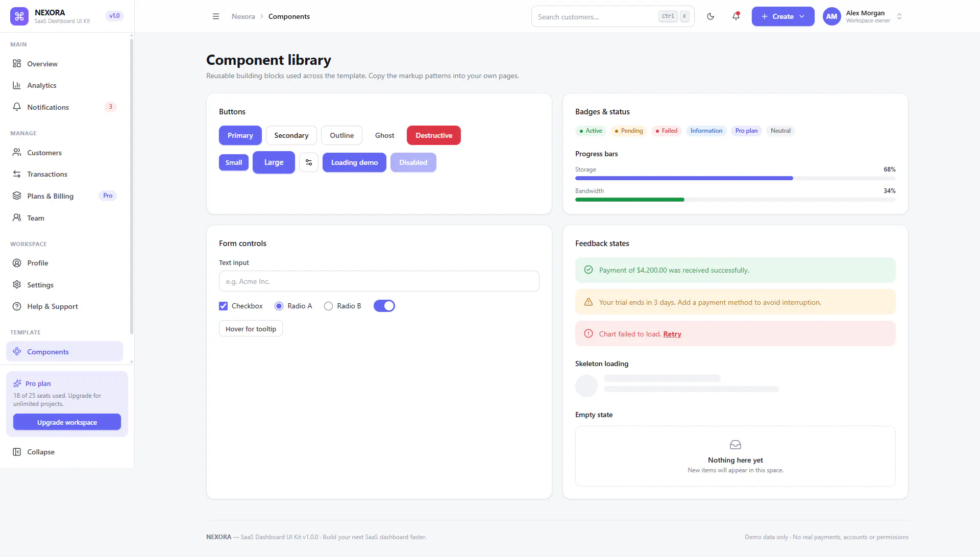Click the Secondary button
This screenshot has height=557, width=980.
coord(291,135)
